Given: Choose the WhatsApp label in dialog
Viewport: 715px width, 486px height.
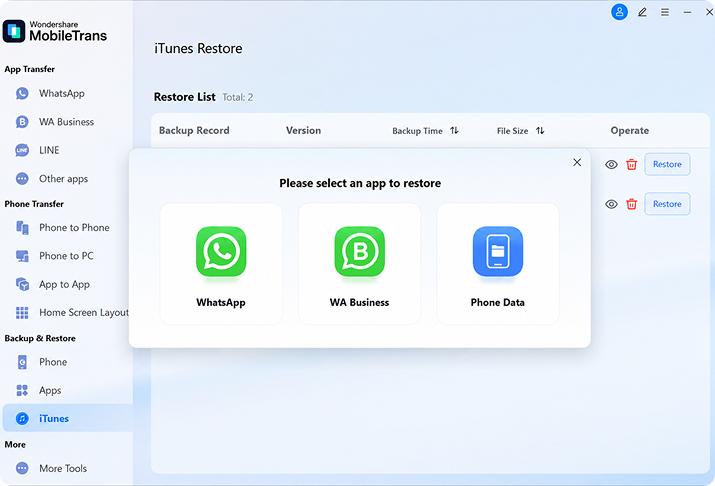Looking at the screenshot, I should click(x=221, y=302).
